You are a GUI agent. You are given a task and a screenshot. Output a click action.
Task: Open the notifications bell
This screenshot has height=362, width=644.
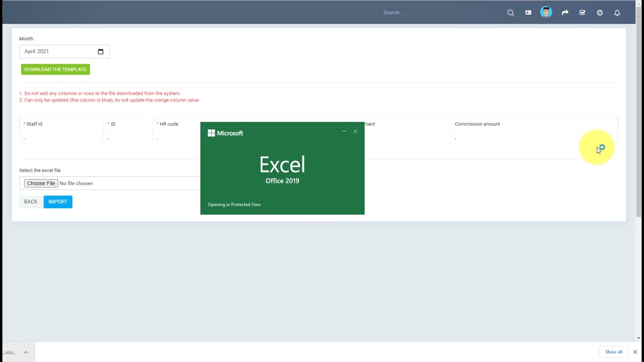(x=617, y=13)
